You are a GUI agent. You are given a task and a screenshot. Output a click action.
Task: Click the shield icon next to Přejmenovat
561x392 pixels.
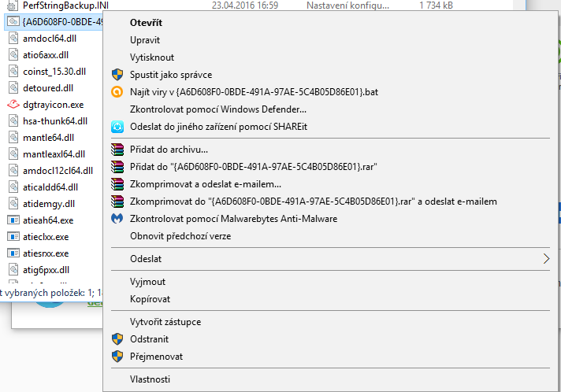tap(117, 357)
